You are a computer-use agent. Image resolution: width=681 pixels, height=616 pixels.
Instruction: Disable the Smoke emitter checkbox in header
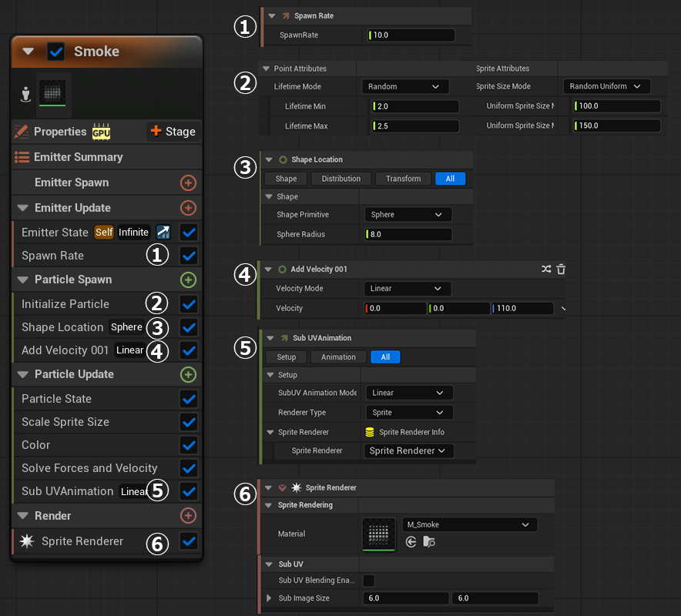(x=56, y=52)
